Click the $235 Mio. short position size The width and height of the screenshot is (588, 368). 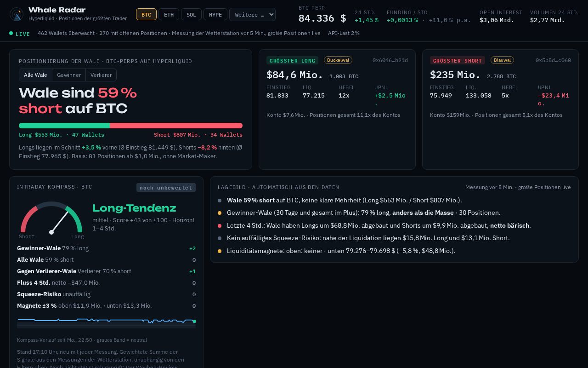pyautogui.click(x=455, y=75)
